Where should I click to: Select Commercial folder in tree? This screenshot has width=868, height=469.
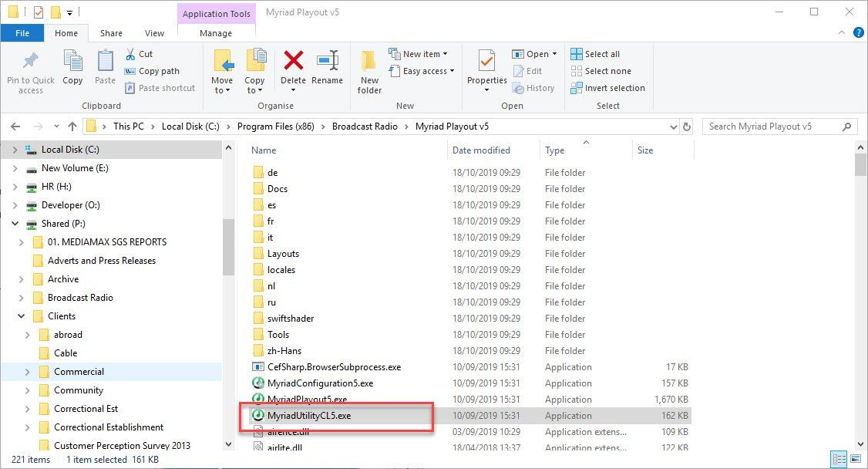click(x=79, y=372)
